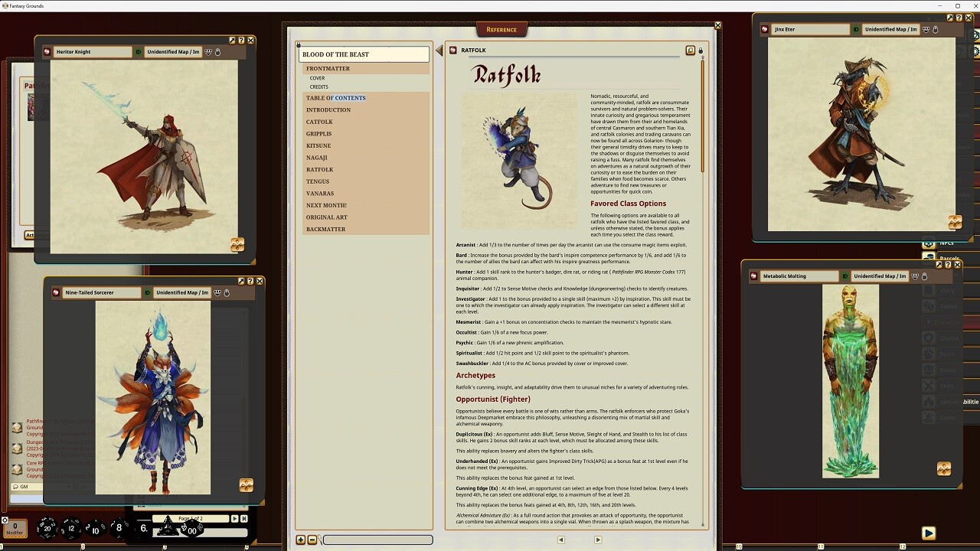Toggle identification on the Jinx Eter window
Screen dimensions: 980x551
pyautogui.click(x=856, y=30)
